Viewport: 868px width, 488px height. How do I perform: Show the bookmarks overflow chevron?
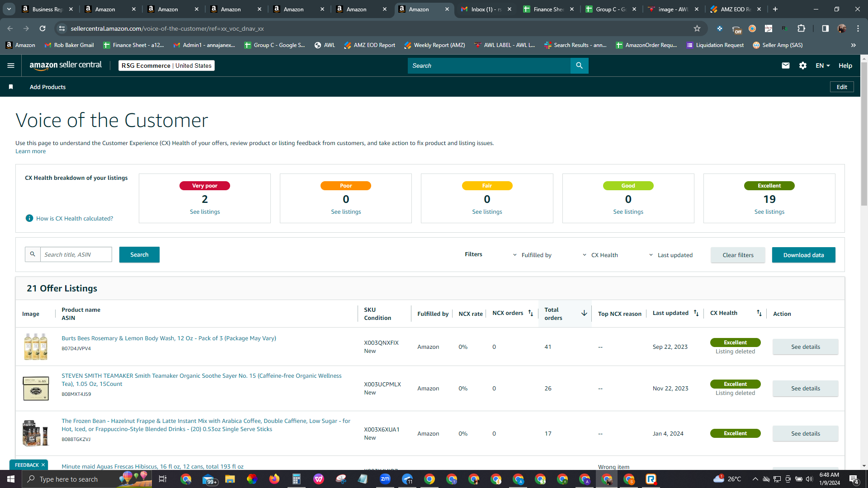pyautogui.click(x=854, y=45)
